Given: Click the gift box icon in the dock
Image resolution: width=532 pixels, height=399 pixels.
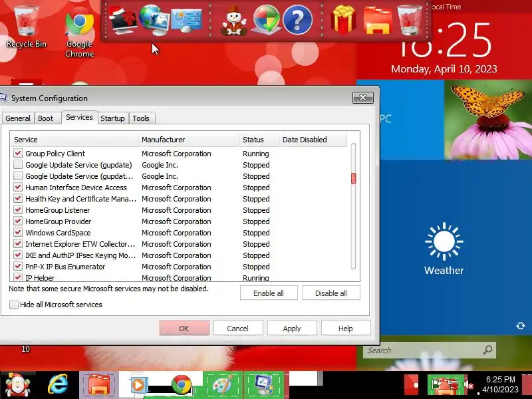Looking at the screenshot, I should pyautogui.click(x=343, y=20).
